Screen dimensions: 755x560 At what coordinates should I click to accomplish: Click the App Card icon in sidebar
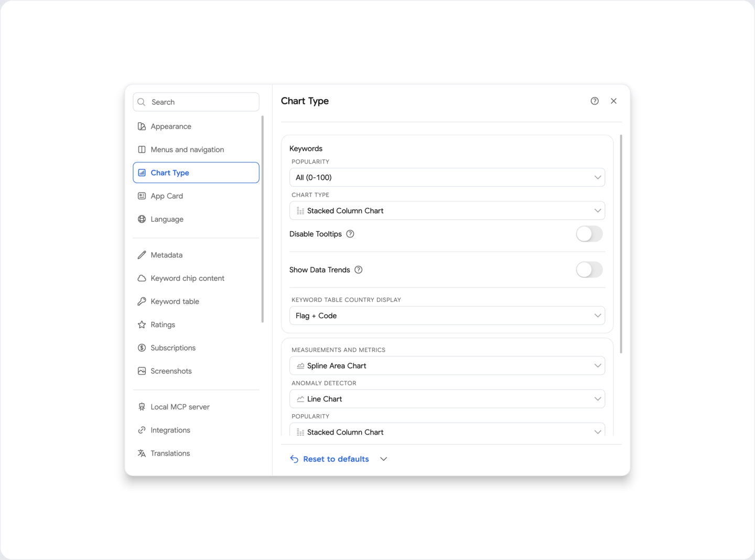142,196
